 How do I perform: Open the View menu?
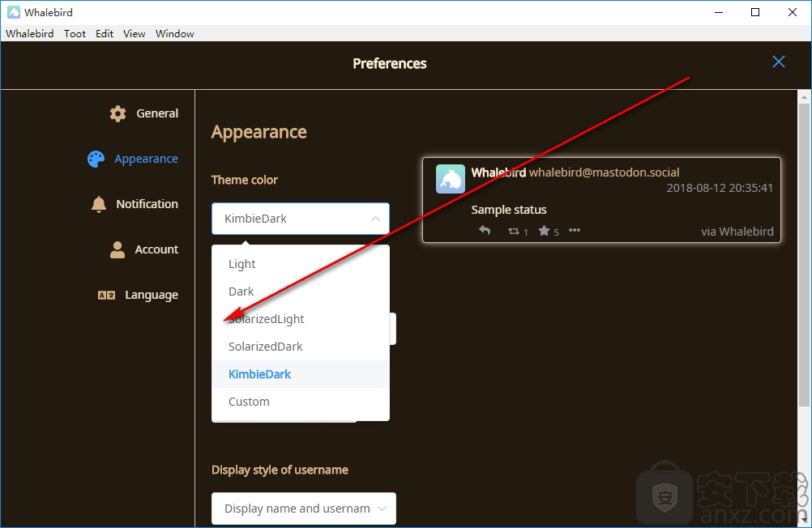point(135,34)
